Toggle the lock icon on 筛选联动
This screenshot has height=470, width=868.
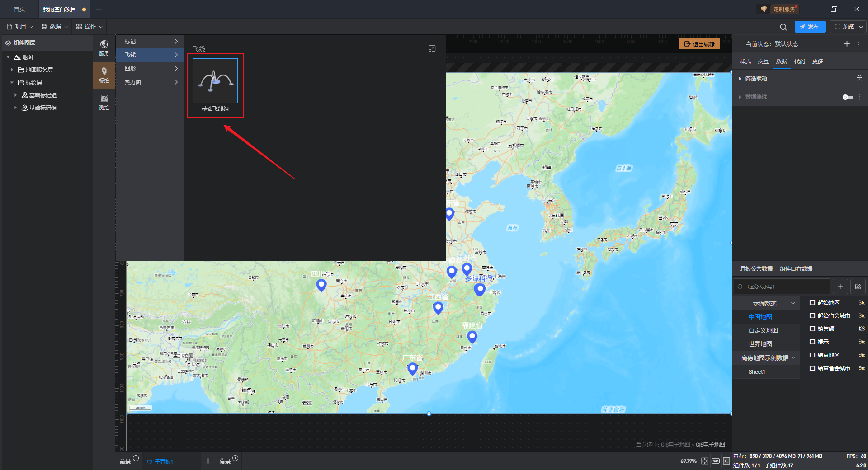(x=859, y=78)
